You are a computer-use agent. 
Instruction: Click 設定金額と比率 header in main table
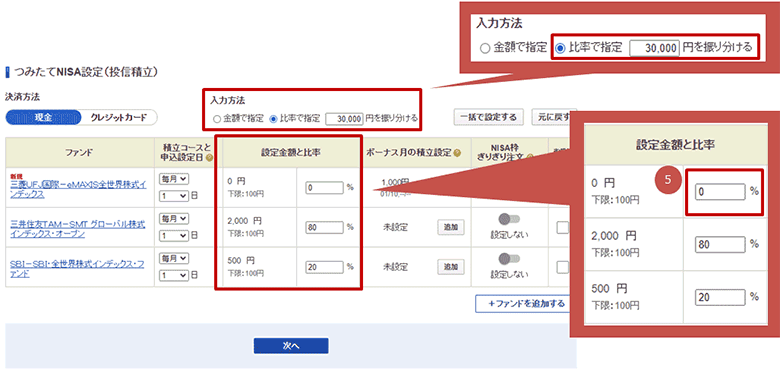click(291, 153)
